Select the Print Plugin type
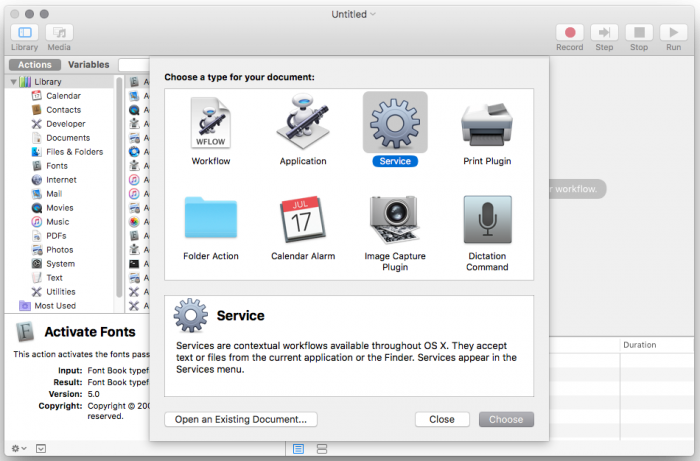Image resolution: width=700 pixels, height=461 pixels. click(487, 133)
